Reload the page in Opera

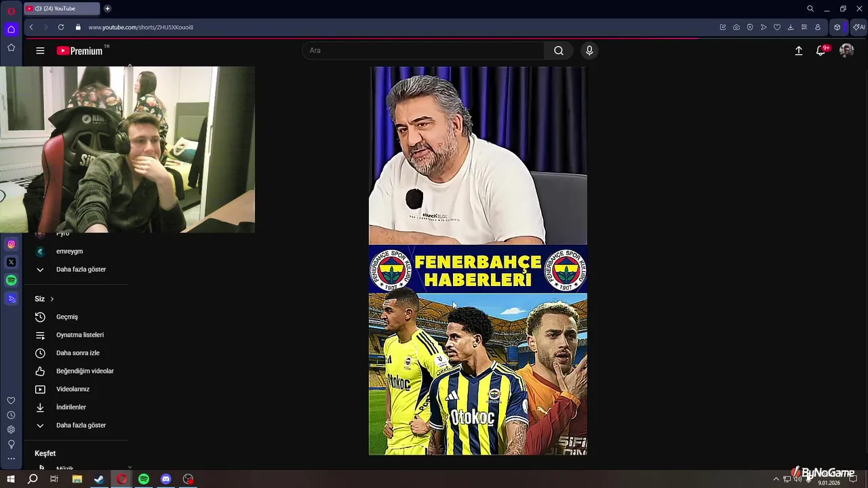coord(61,27)
